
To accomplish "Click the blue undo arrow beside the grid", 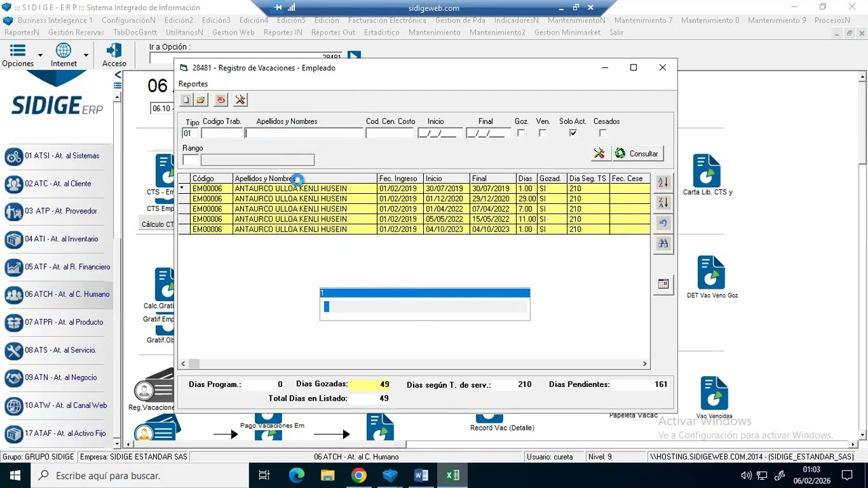I will coord(663,223).
